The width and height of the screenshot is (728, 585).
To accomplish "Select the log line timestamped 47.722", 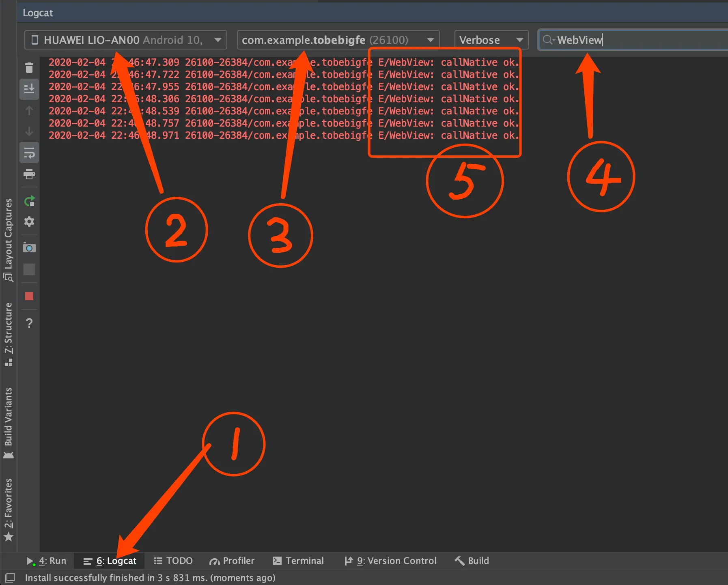I will coord(284,74).
